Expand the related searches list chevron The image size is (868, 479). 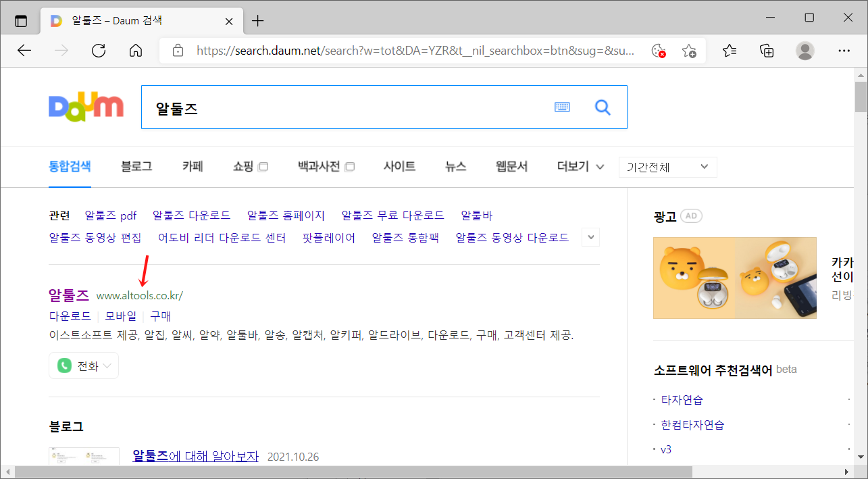[x=591, y=237]
